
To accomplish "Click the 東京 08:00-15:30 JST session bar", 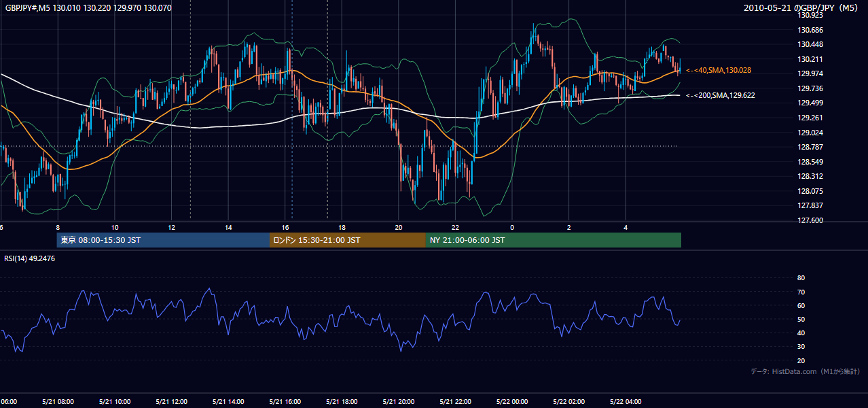I will pos(163,240).
